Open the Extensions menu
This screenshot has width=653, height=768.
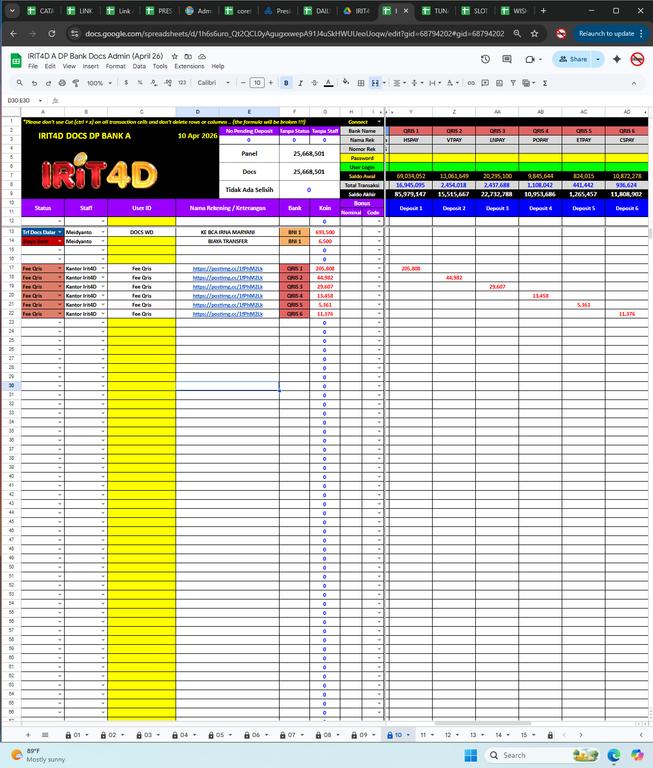click(189, 66)
